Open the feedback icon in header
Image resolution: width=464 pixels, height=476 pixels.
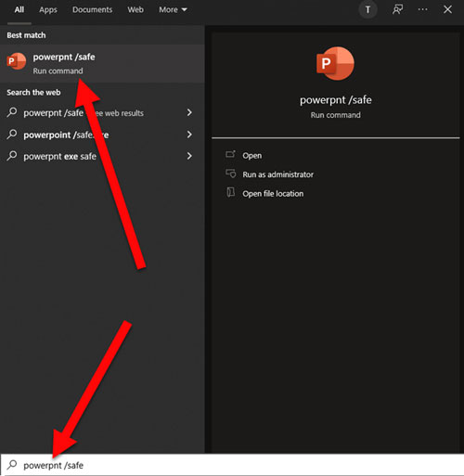click(397, 10)
